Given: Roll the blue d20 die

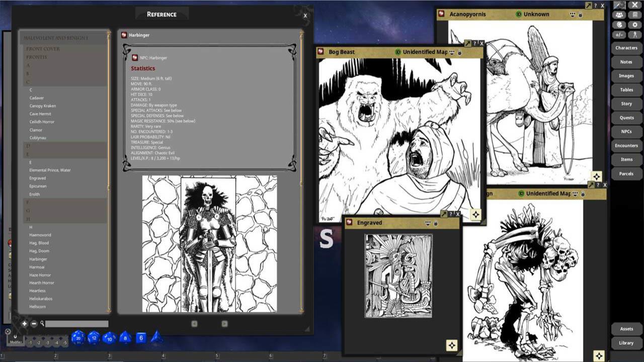Looking at the screenshot, I should 78,338.
